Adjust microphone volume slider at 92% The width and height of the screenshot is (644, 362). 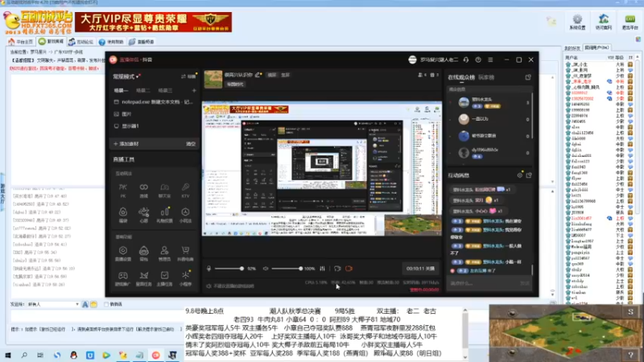pyautogui.click(x=229, y=269)
